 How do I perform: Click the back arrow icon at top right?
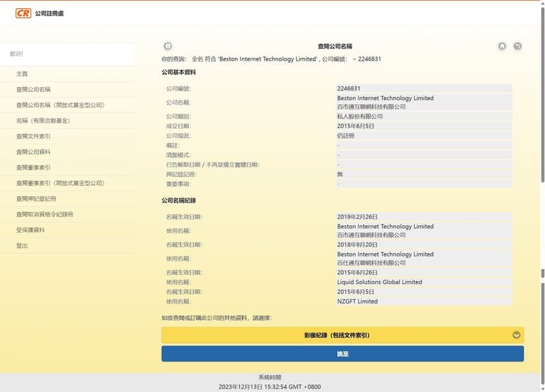point(518,46)
